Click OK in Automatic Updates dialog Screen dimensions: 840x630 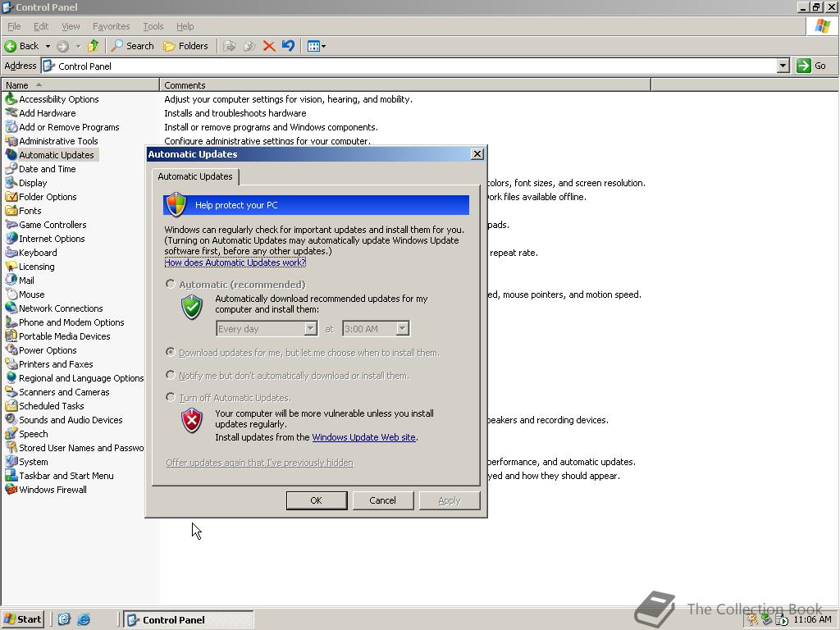pos(316,500)
